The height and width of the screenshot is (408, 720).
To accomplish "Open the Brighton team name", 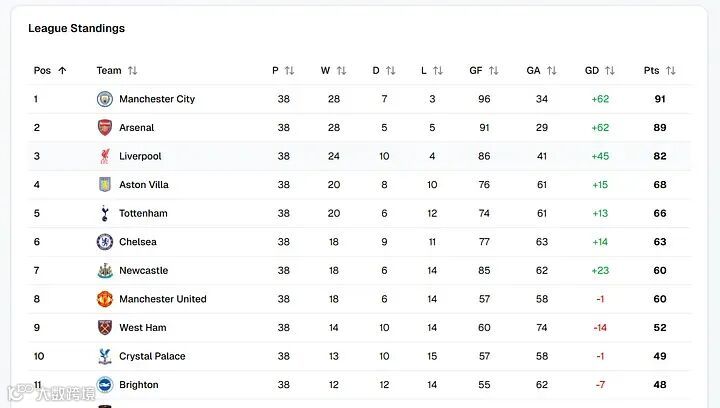I will tap(139, 385).
